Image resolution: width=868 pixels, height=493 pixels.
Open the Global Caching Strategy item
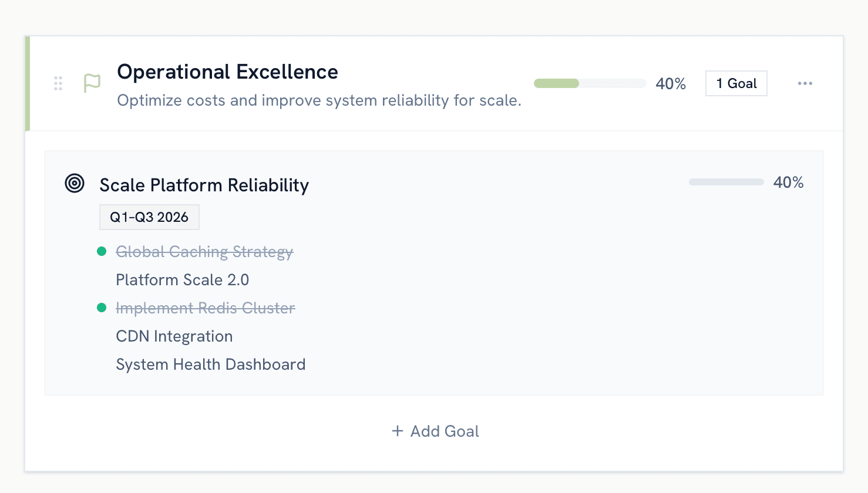coord(204,252)
